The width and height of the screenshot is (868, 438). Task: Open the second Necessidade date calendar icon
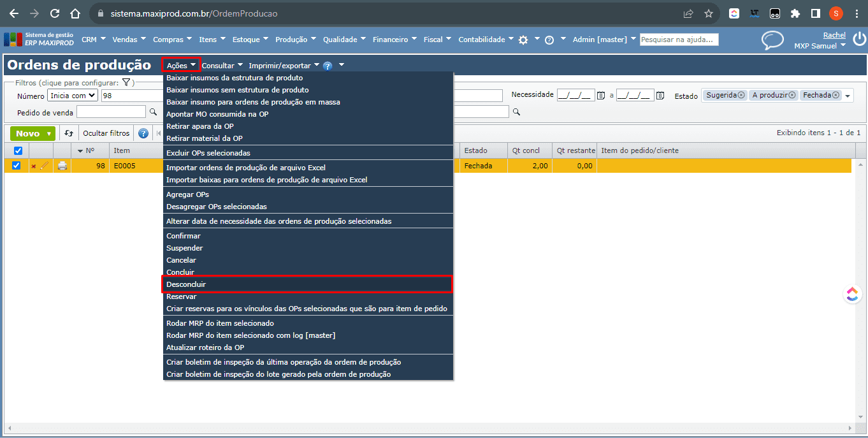(x=660, y=95)
